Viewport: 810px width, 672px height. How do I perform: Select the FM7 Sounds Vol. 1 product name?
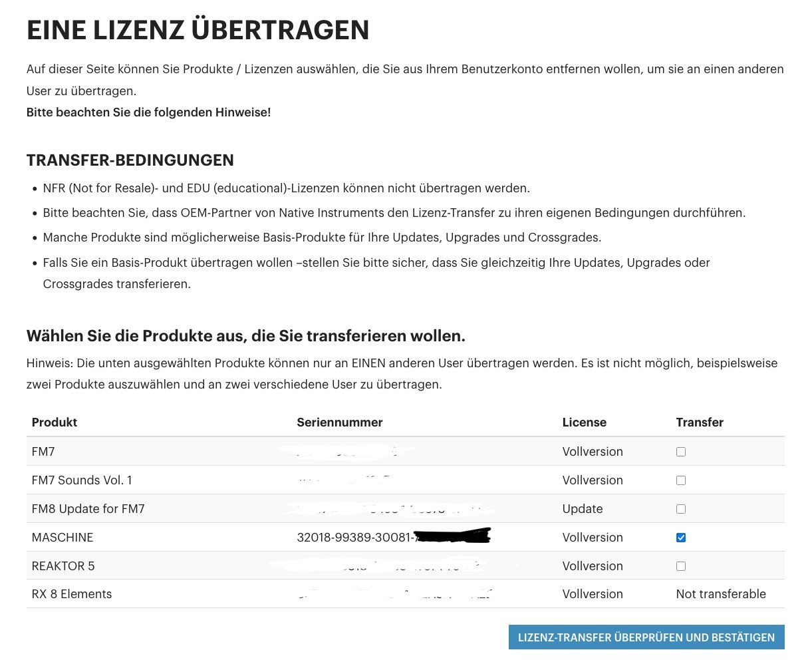pos(82,480)
